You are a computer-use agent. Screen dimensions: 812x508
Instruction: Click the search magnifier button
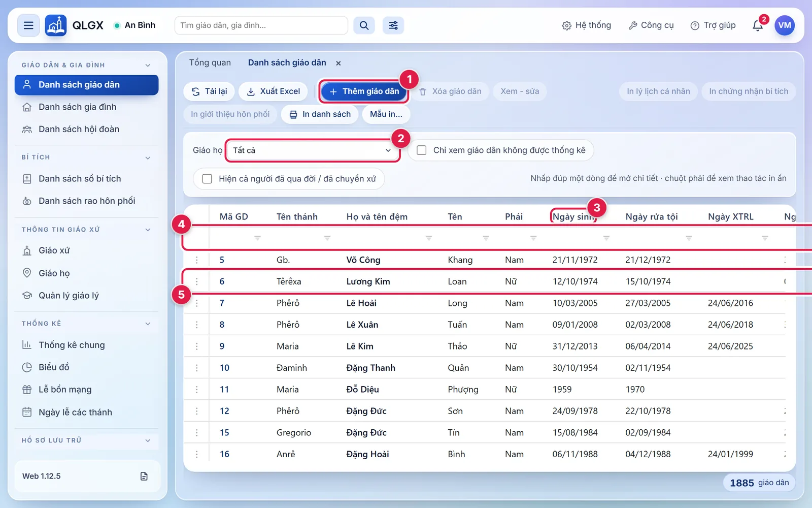coord(364,25)
